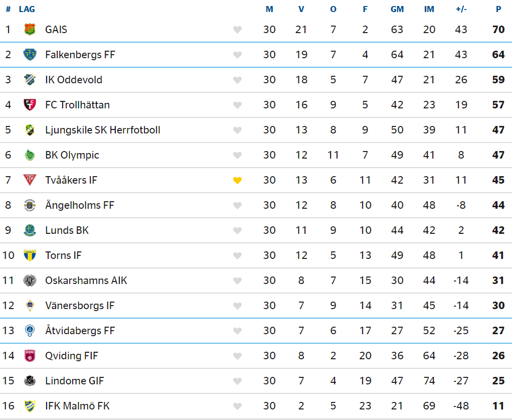This screenshot has width=512, height=420.
Task: Click the +/- goal difference header
Action: (461, 9)
